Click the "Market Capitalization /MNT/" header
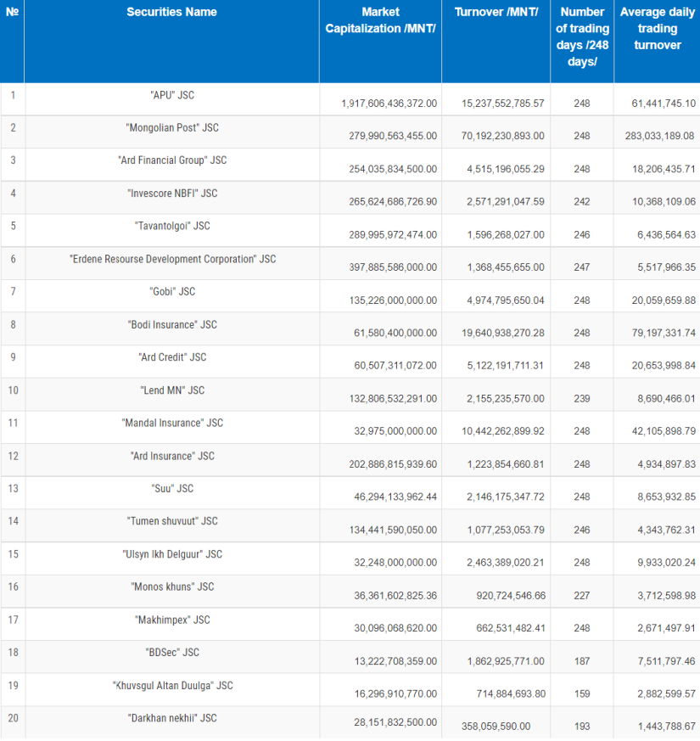 [x=380, y=20]
